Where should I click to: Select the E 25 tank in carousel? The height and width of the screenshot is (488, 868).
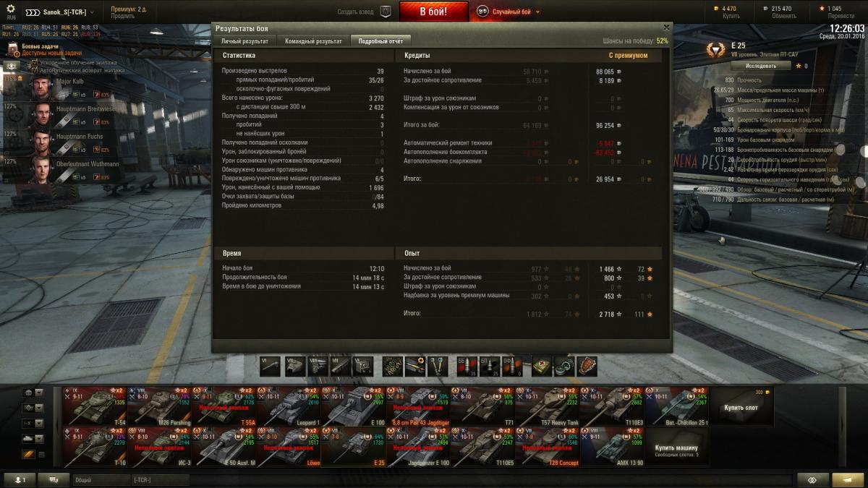click(x=353, y=447)
